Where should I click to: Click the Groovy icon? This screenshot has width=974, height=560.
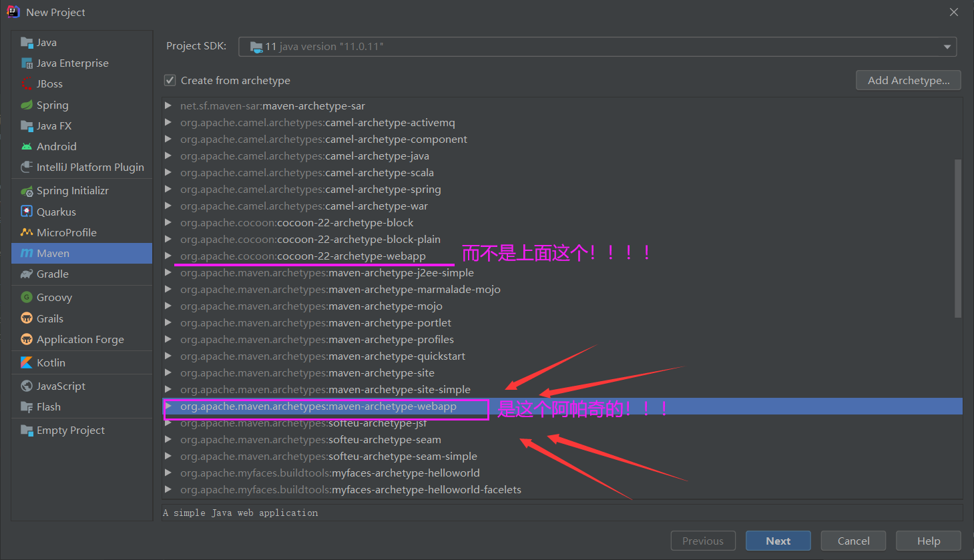click(x=27, y=298)
